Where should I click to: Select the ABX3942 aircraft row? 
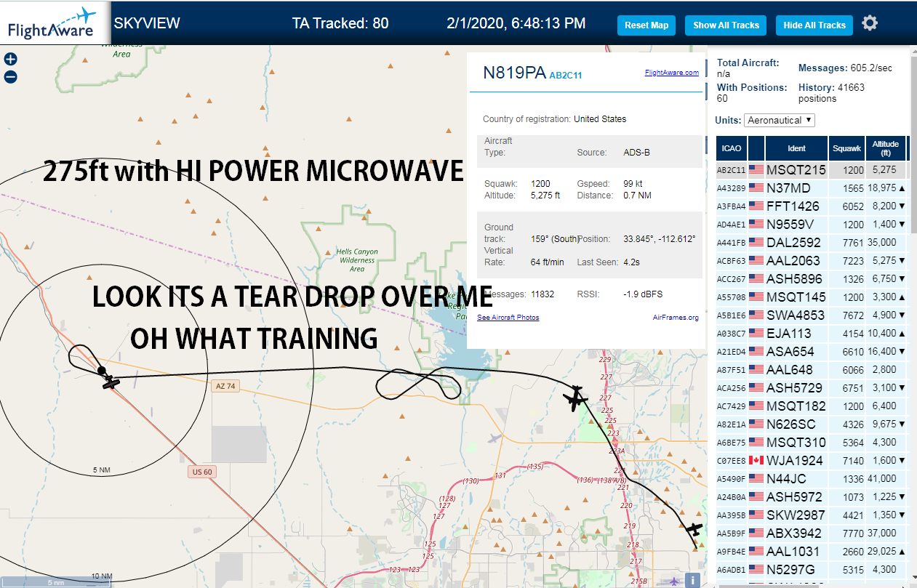pyautogui.click(x=810, y=533)
